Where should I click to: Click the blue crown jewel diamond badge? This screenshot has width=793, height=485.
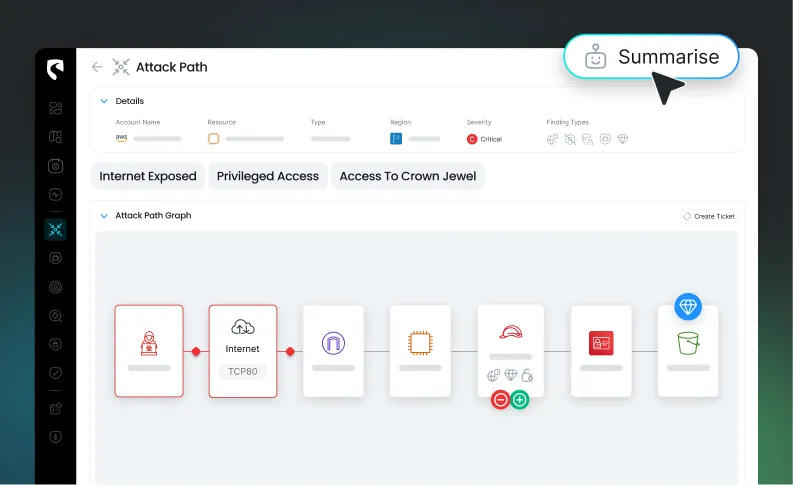click(688, 306)
